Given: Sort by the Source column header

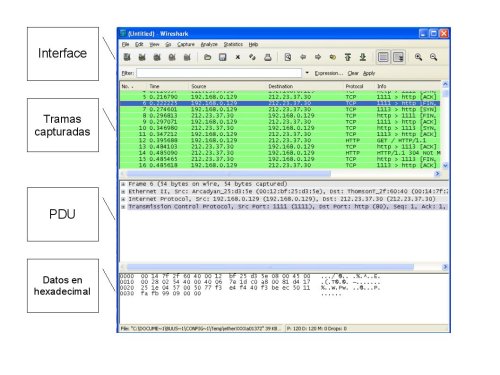Looking at the screenshot, I should point(227,86).
